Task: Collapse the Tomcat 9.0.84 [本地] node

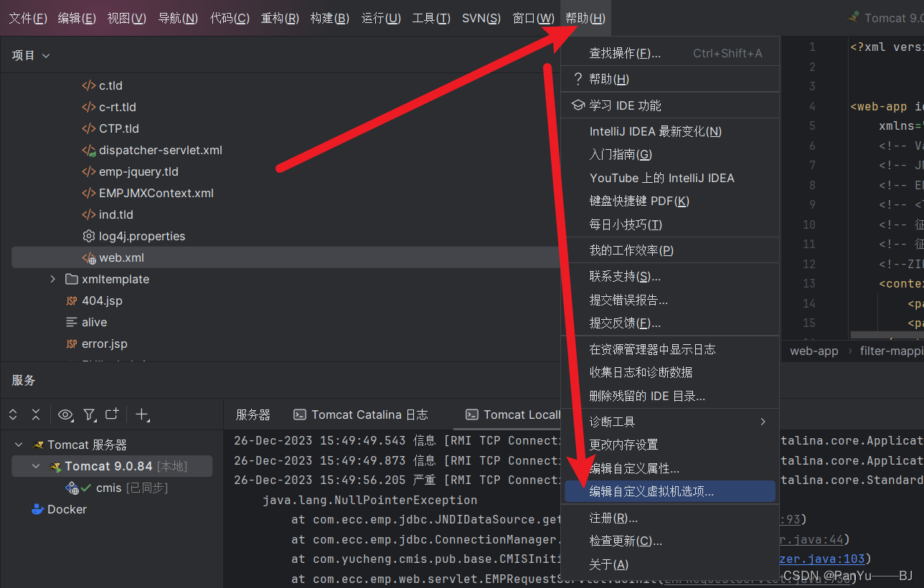Action: tap(36, 466)
